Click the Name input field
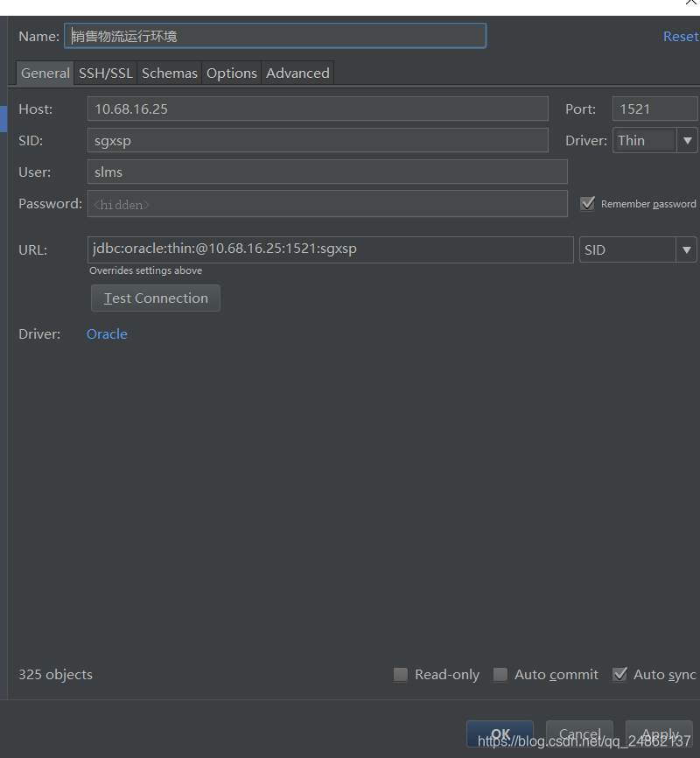Screen dimensions: 700x758 275,36
